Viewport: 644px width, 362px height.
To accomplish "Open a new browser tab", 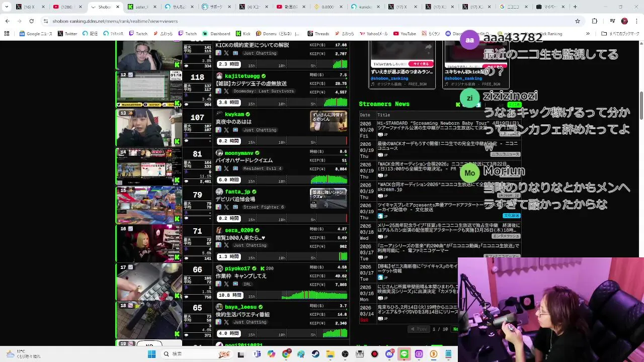I will 575,7.
